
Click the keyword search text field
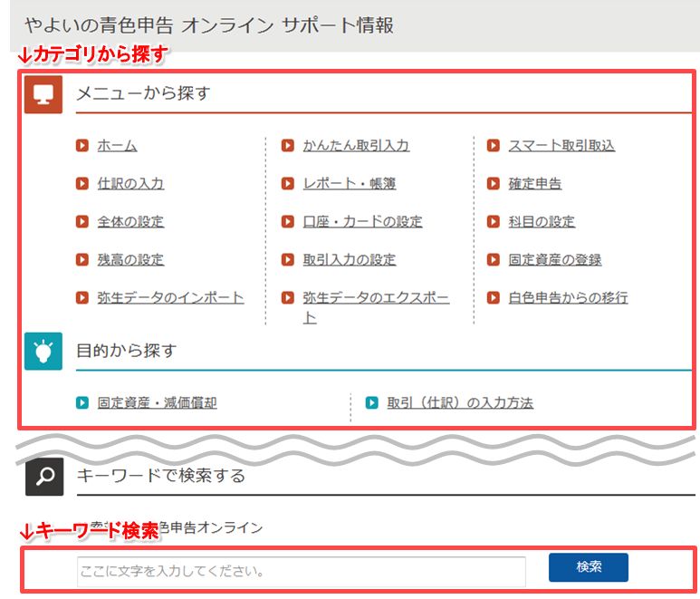coord(302,571)
